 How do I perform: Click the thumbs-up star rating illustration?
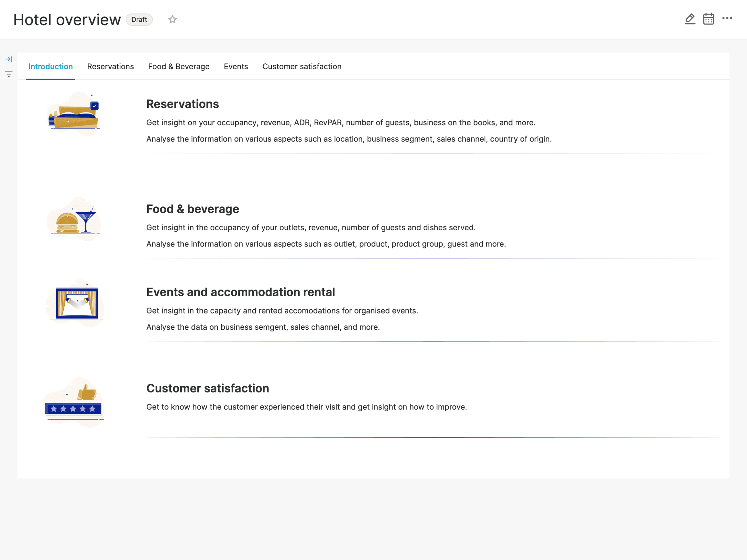[x=74, y=402]
